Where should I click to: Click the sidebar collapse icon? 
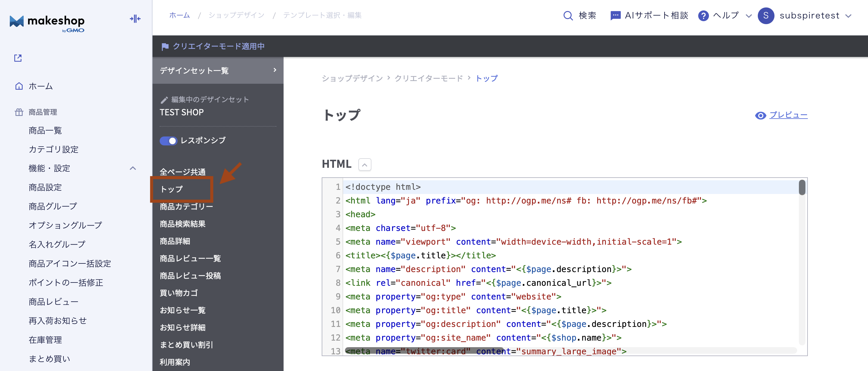coord(135,19)
